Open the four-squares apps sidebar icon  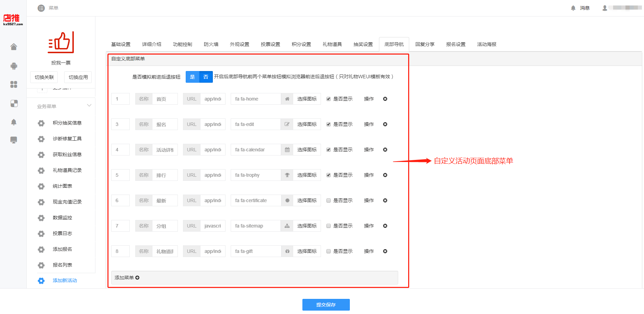click(x=14, y=84)
